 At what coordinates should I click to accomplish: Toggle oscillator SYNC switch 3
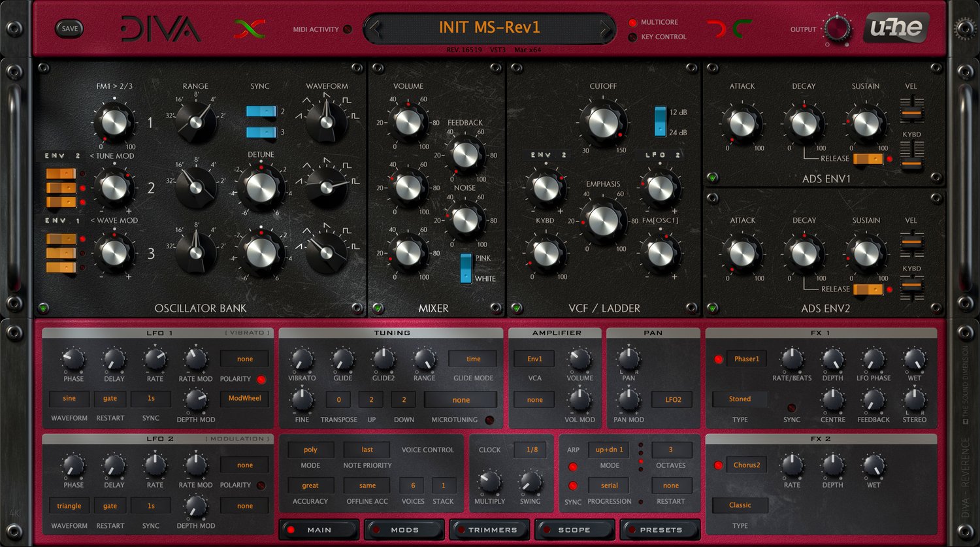[261, 133]
